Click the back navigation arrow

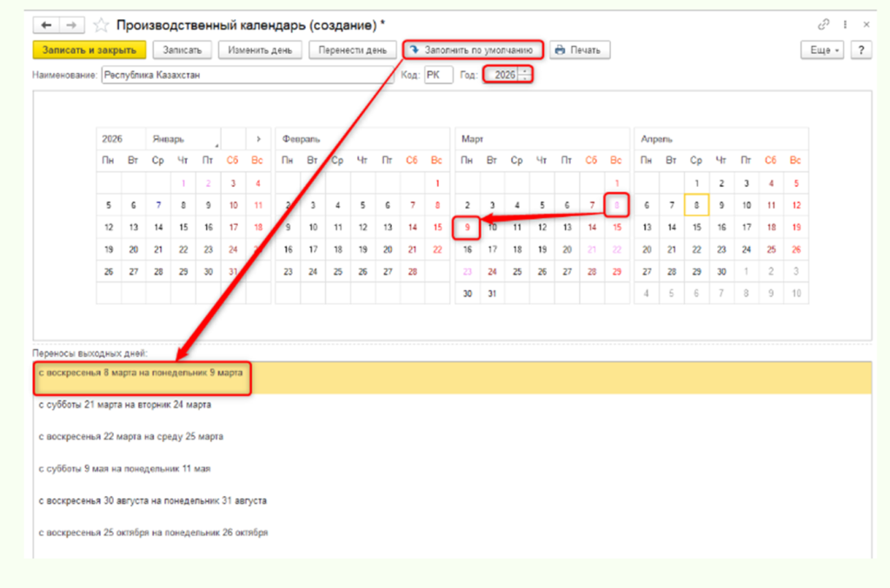tap(46, 24)
